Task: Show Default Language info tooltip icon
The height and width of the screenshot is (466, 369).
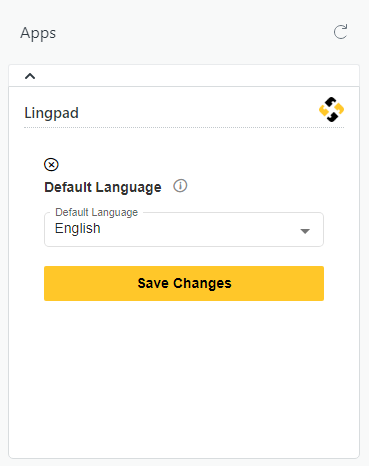Action: 180,186
